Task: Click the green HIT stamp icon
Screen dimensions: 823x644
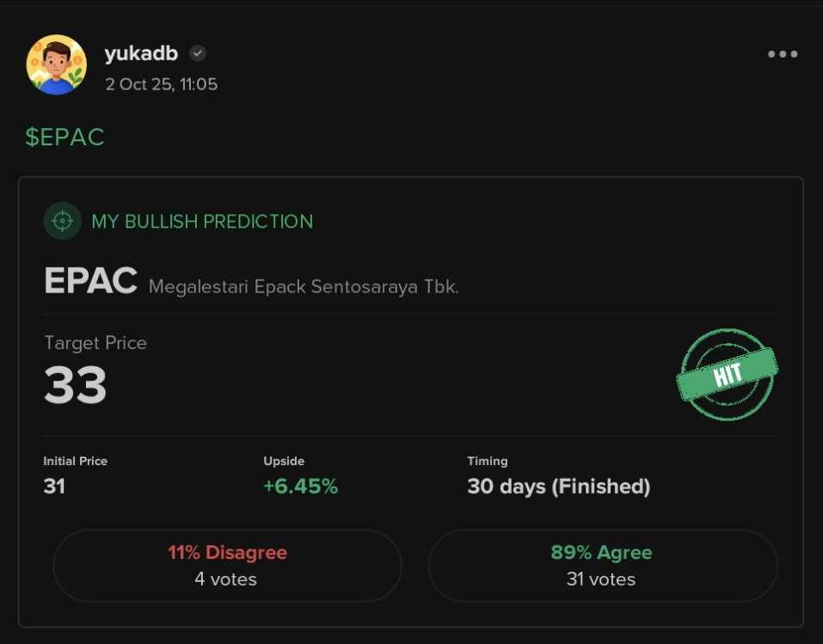Action: [x=728, y=375]
